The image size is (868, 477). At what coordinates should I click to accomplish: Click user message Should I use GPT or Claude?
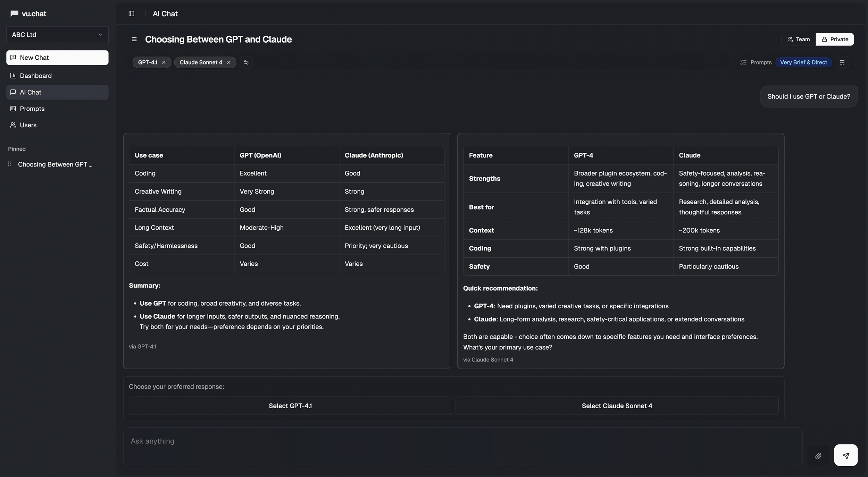tap(809, 96)
